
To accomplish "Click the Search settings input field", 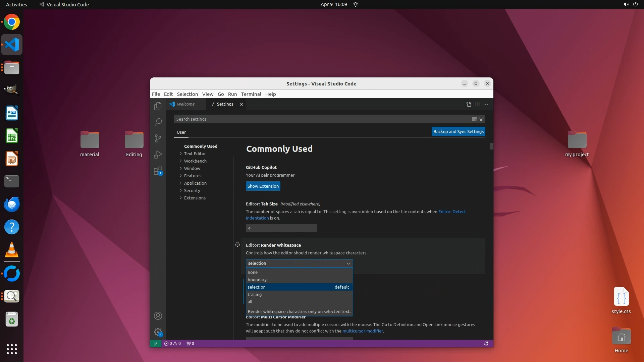I will pos(322,119).
